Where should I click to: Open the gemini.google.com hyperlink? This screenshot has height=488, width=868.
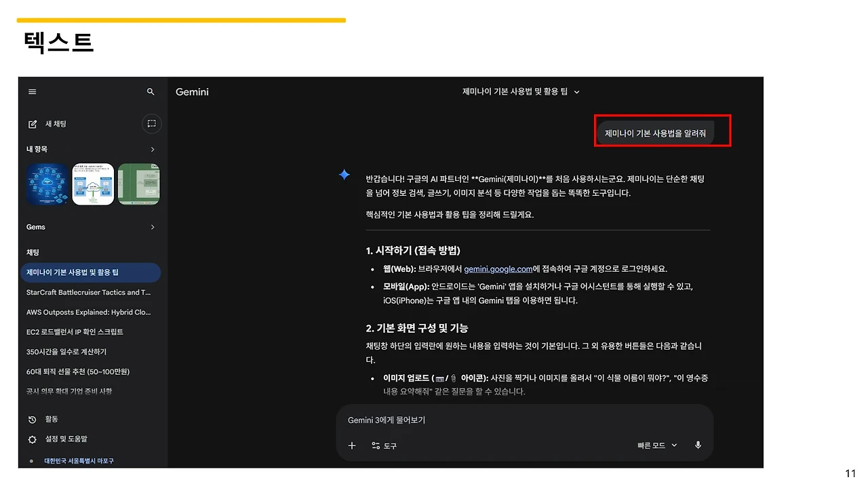point(498,268)
